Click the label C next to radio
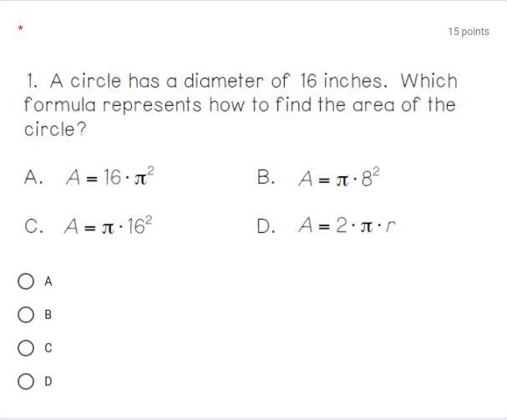This screenshot has height=420, width=507. (x=48, y=348)
